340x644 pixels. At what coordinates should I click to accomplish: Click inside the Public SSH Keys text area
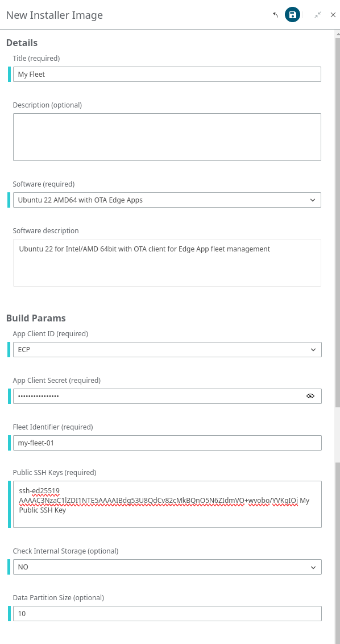(x=167, y=505)
